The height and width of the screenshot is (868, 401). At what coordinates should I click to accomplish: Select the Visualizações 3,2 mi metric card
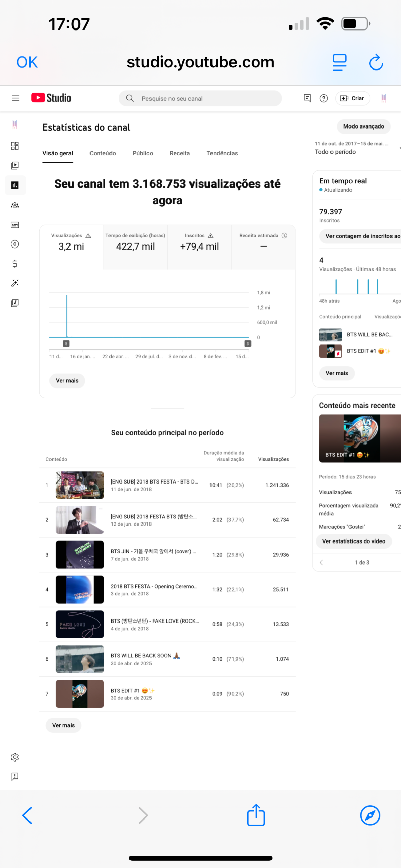(71, 247)
